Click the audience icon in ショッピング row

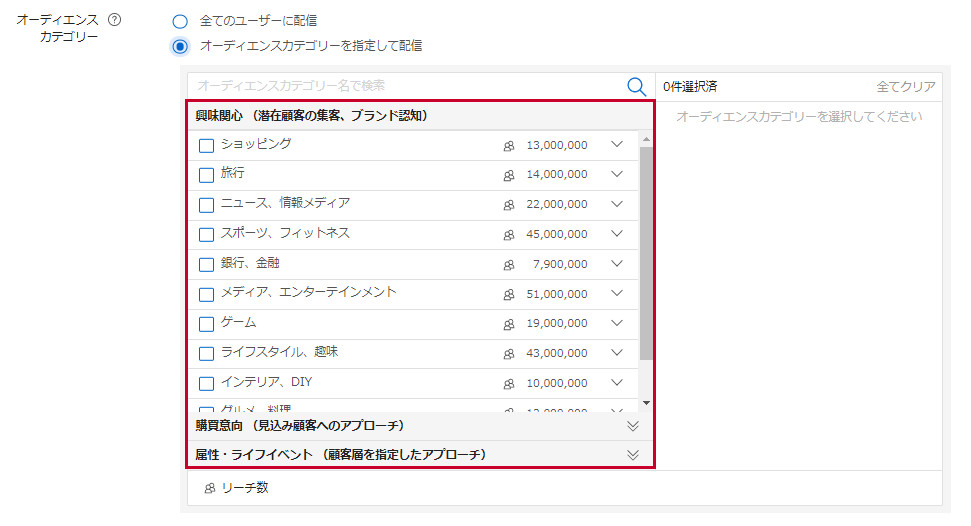pyautogui.click(x=509, y=146)
